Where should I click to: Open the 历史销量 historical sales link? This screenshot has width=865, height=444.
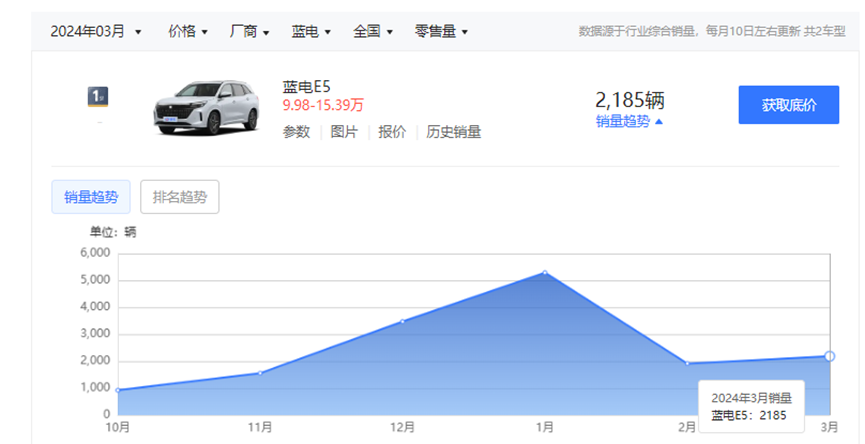pos(453,131)
